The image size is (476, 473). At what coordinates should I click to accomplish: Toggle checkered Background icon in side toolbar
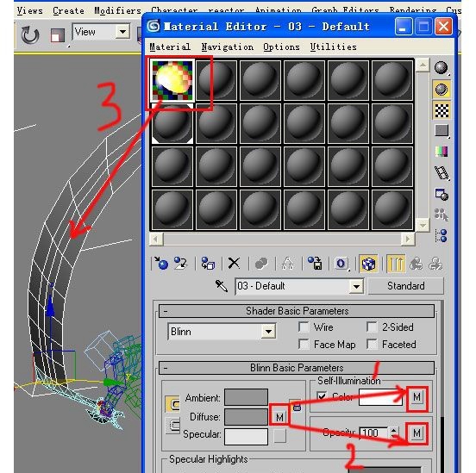442,110
